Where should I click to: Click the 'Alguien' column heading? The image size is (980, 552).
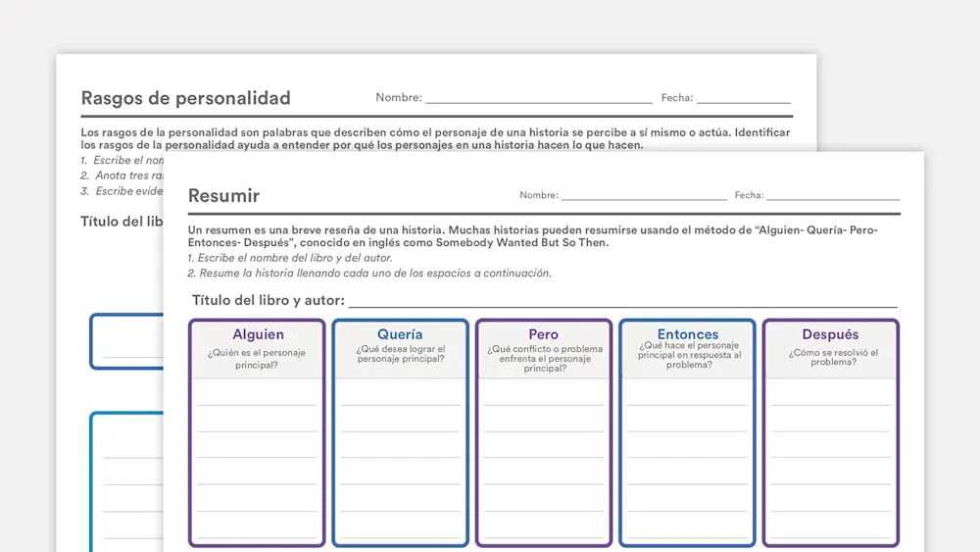[258, 334]
